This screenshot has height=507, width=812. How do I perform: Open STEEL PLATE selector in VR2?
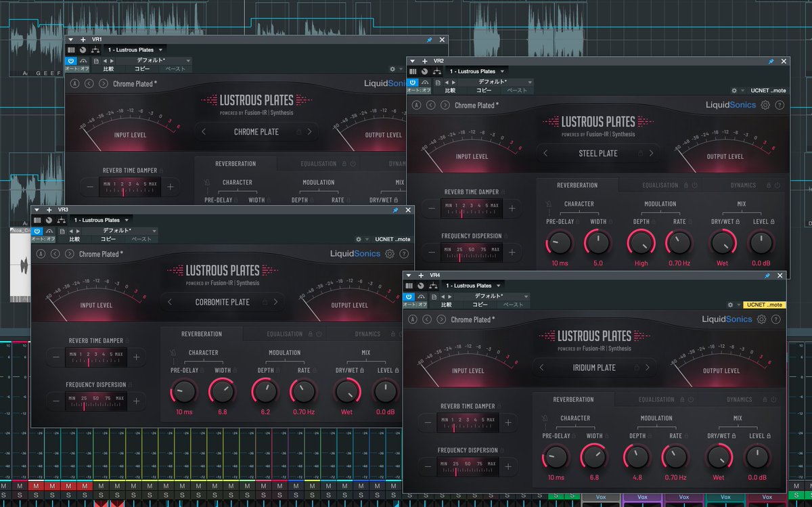(598, 153)
